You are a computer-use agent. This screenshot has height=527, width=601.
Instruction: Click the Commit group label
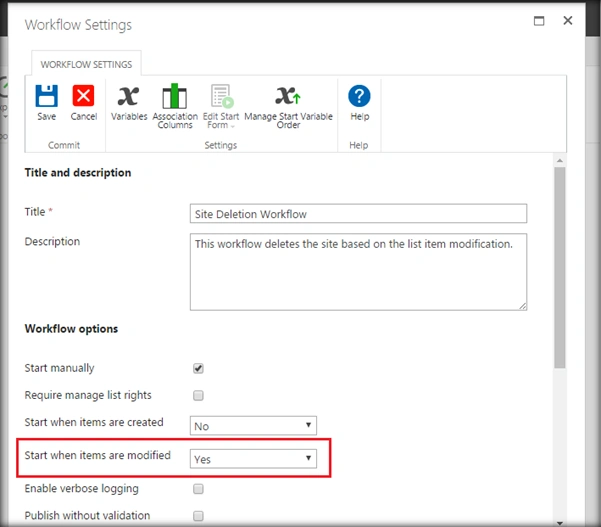pyautogui.click(x=64, y=145)
